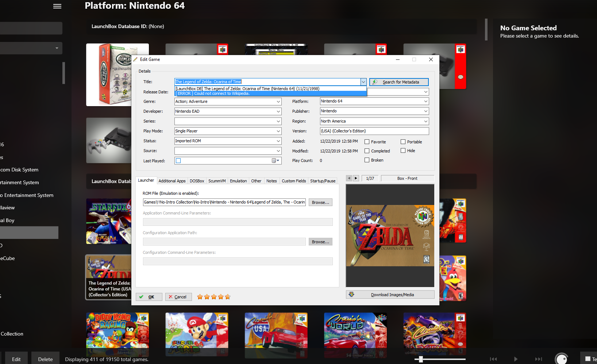Expand the Title dropdown arrow
Screen dimensions: 597x364
[x=363, y=82]
